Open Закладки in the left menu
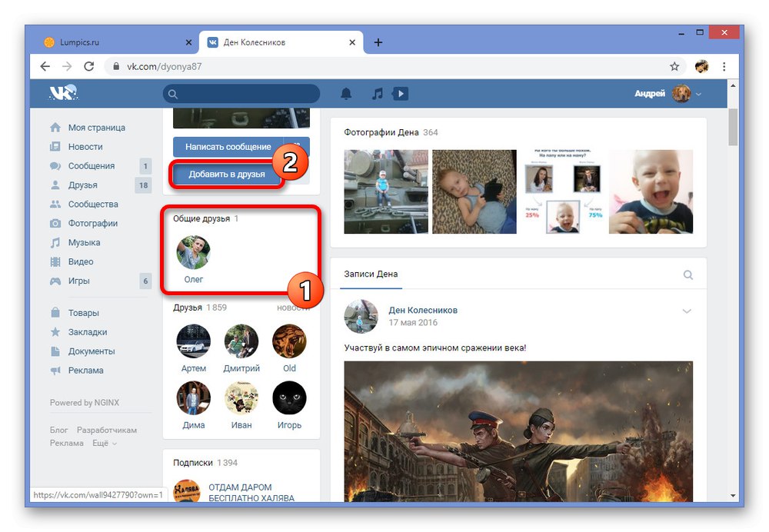The image size is (769, 532). 88,332
